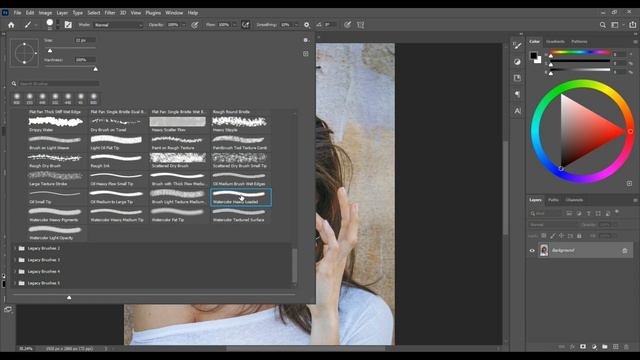Open layer blend mode dropdown
The image size is (640, 360).
[554, 224]
